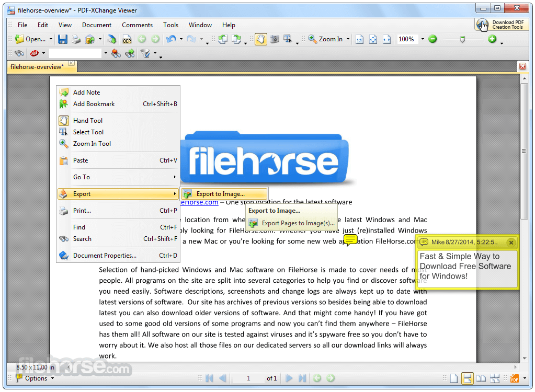Choose the Select Text tool in the toolbar
The width and height of the screenshot is (535, 392).
point(288,39)
